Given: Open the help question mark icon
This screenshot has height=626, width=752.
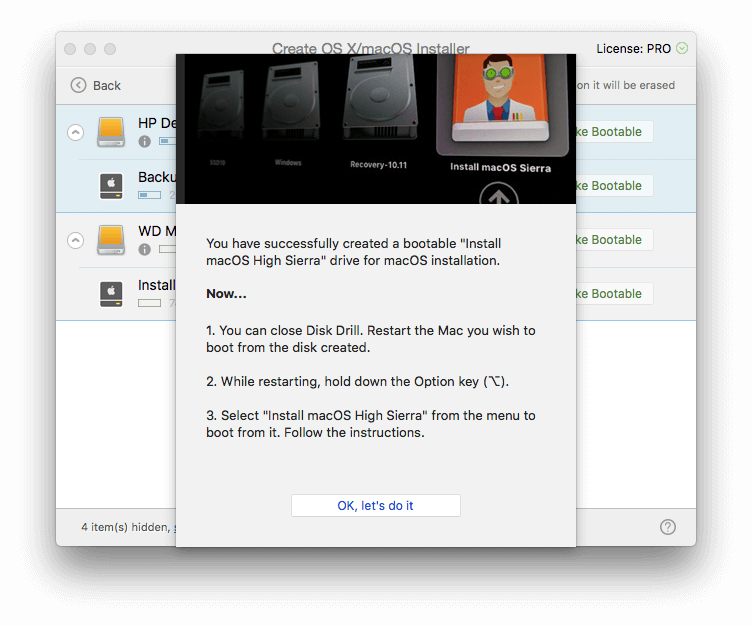Looking at the screenshot, I should 668,527.
